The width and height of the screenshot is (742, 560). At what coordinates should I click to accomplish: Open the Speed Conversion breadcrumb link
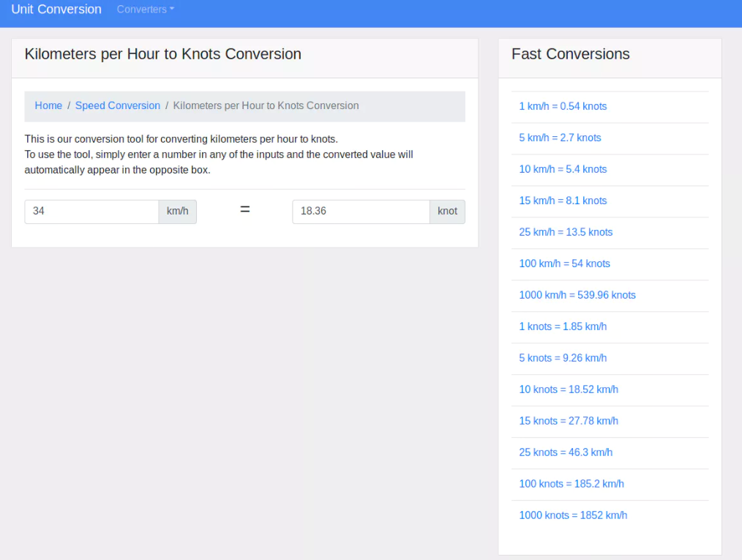[118, 105]
